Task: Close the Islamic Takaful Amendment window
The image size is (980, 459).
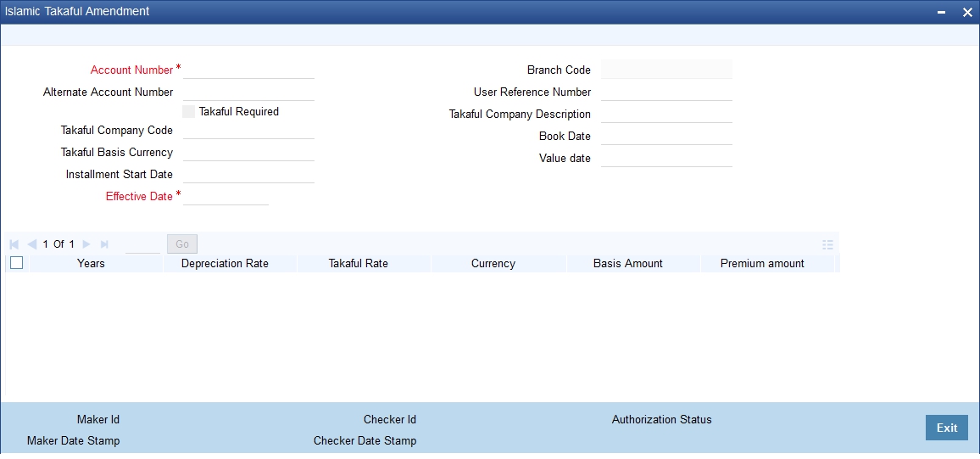Action: tap(967, 12)
